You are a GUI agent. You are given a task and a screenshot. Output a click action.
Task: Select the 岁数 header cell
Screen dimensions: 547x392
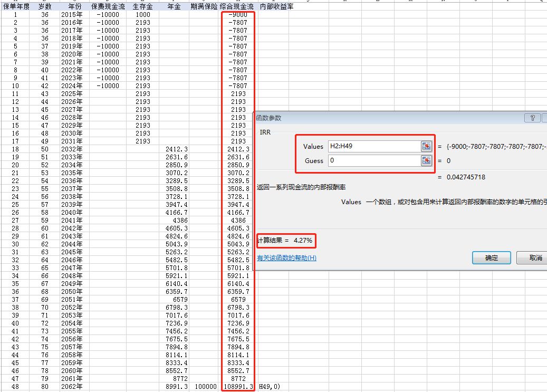tap(45, 7)
